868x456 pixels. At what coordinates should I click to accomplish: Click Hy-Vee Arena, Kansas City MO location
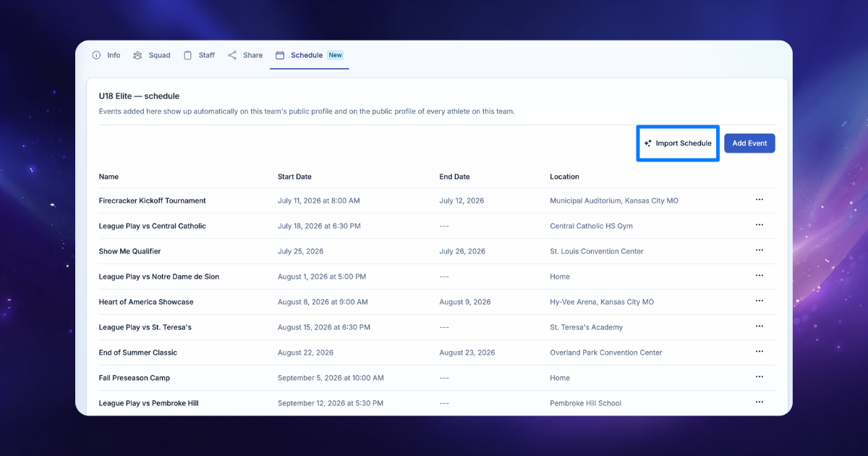(602, 302)
